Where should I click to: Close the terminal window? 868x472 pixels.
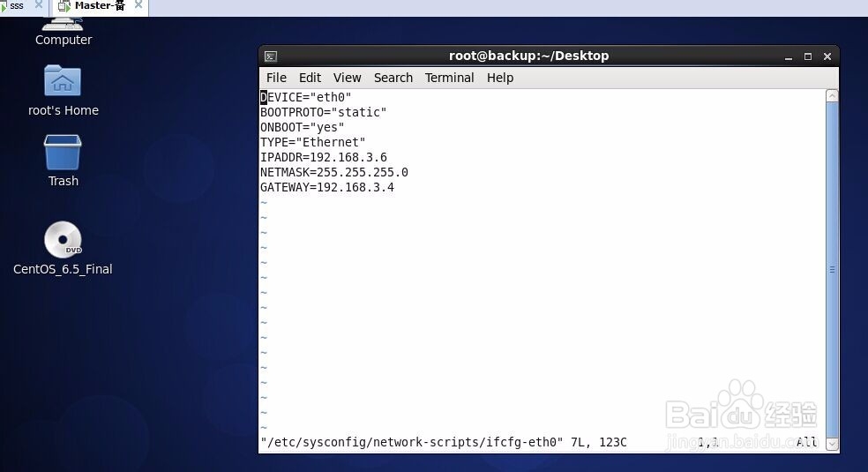pyautogui.click(x=827, y=56)
